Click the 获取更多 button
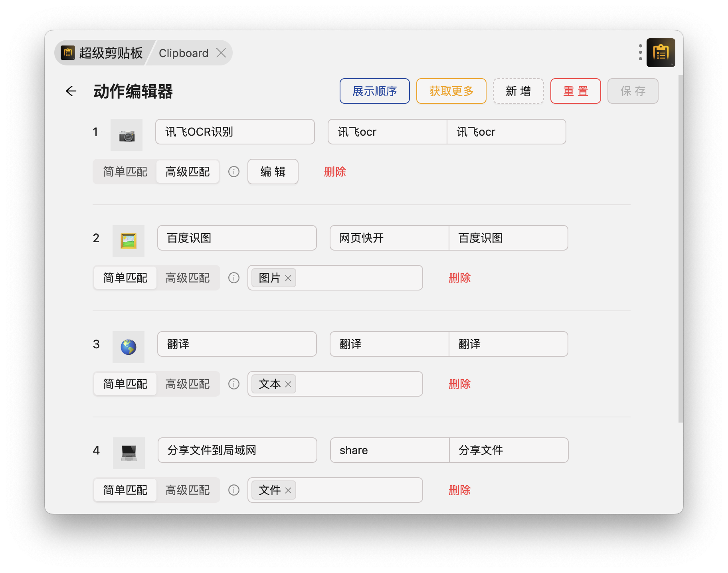728x573 pixels. (x=451, y=91)
